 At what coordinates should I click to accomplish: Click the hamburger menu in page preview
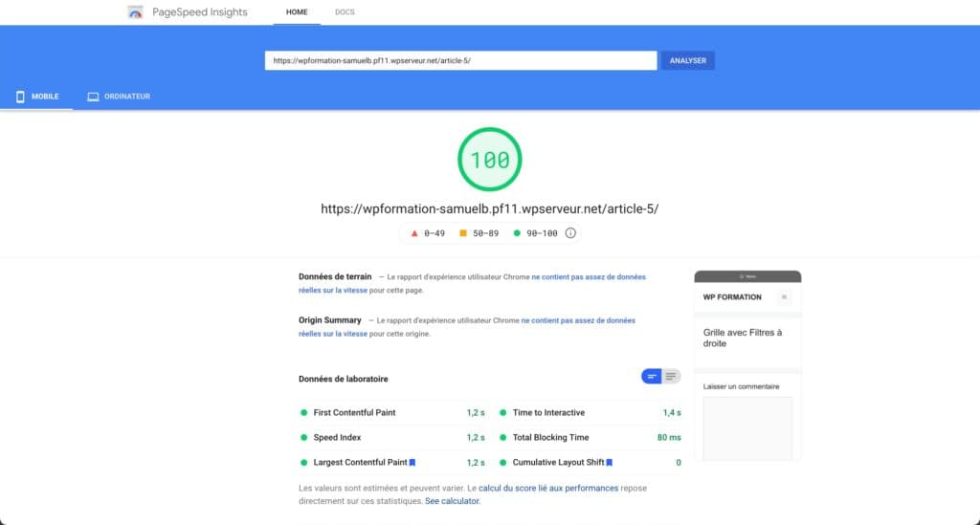click(785, 297)
